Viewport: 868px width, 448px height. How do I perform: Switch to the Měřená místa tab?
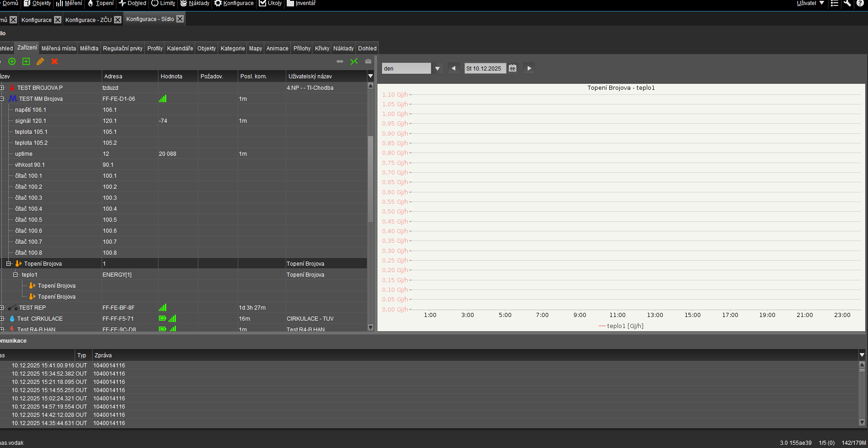[x=59, y=48]
